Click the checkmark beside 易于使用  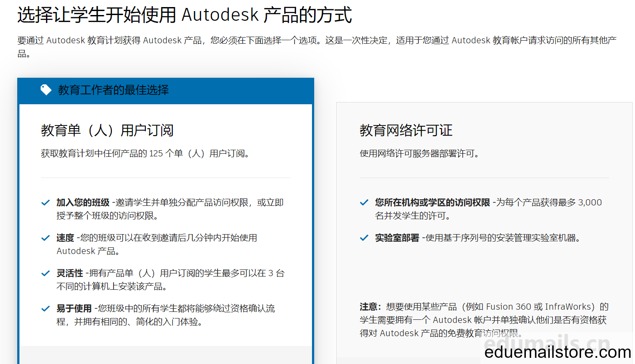pos(45,309)
